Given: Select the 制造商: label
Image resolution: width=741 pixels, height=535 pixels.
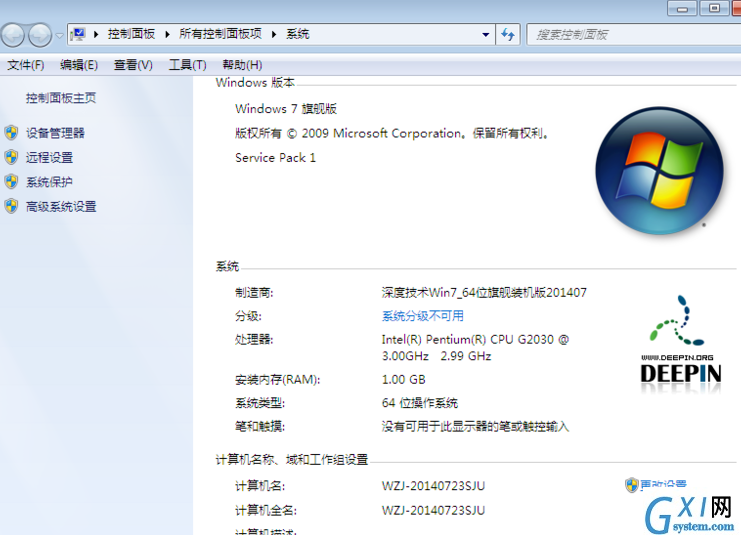Looking at the screenshot, I should point(254,293).
